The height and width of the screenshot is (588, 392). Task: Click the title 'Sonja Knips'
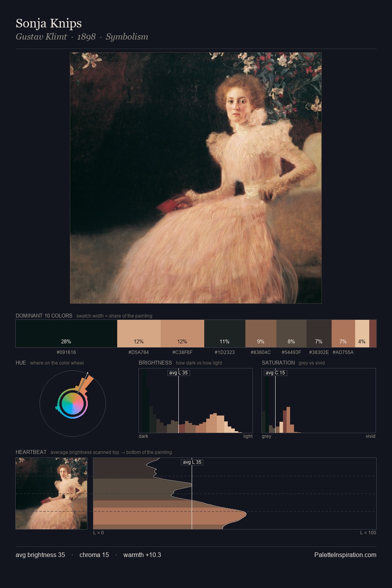49,23
